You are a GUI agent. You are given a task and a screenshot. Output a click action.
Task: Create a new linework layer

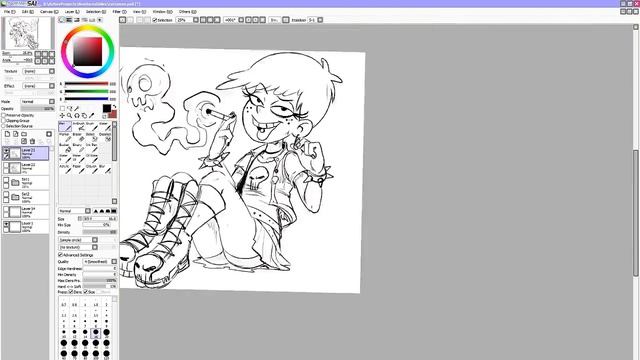pos(16,134)
